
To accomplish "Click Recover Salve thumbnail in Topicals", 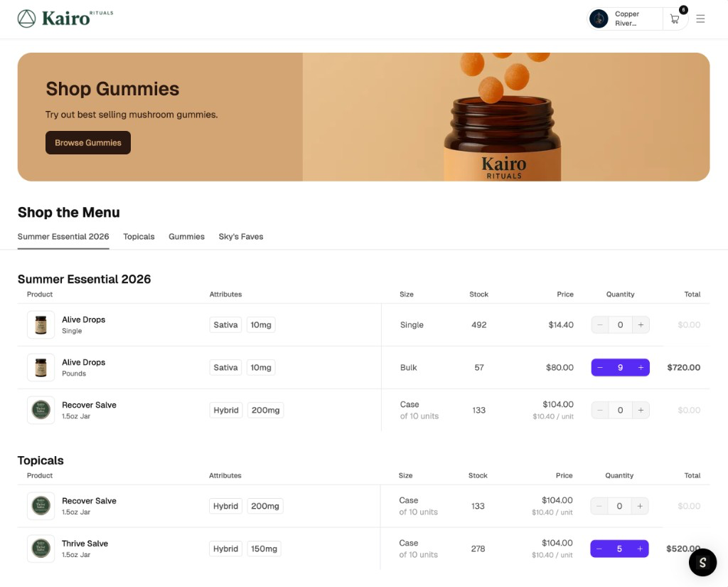I will click(x=41, y=506).
